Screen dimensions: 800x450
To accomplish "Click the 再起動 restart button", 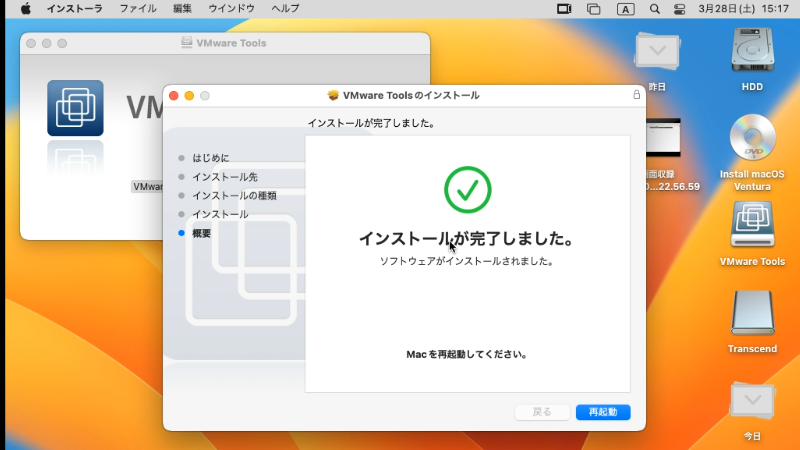I will point(603,412).
